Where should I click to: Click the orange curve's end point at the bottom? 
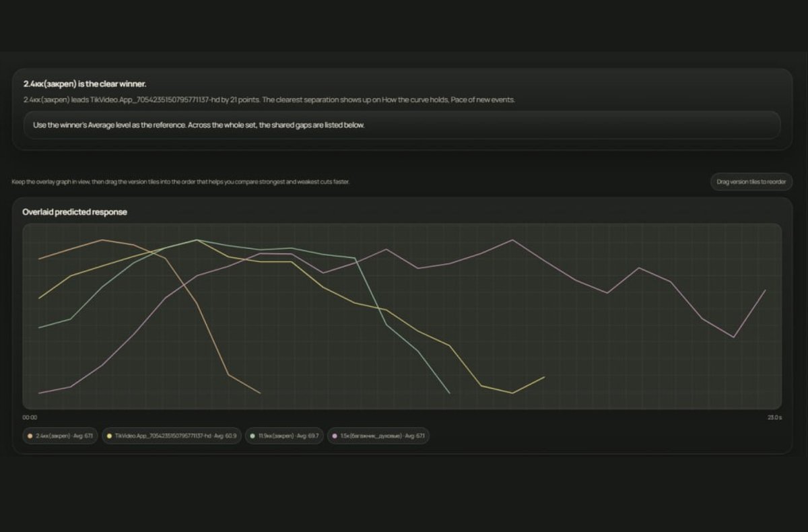(x=260, y=393)
